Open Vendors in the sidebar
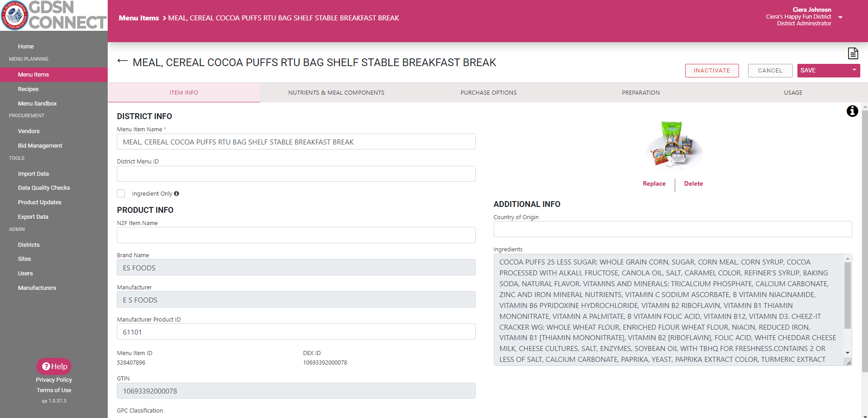868x418 pixels. click(29, 131)
